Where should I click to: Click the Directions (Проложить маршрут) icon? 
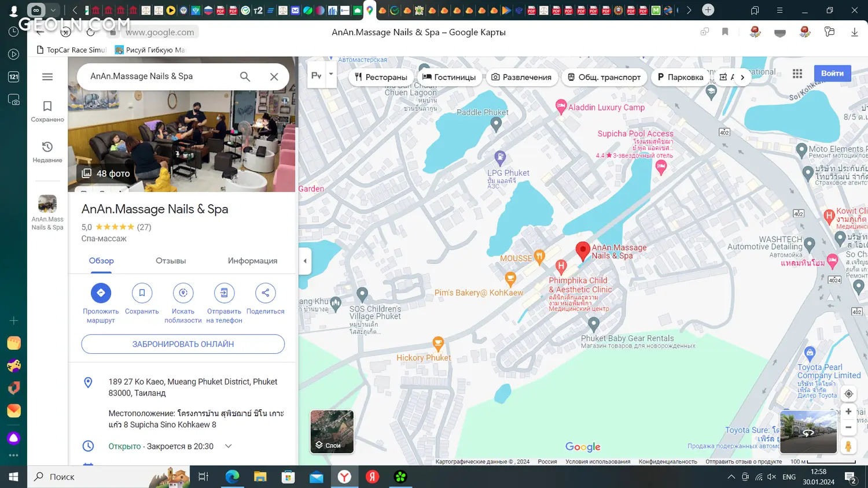point(101,293)
